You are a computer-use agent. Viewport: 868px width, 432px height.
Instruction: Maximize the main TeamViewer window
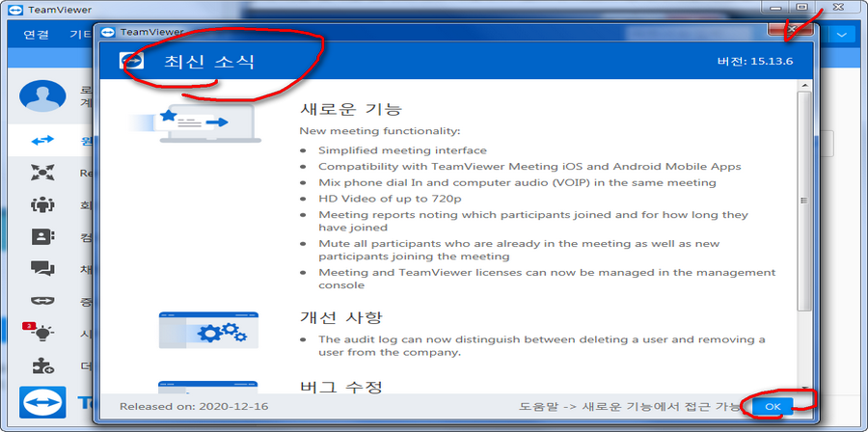point(802,7)
